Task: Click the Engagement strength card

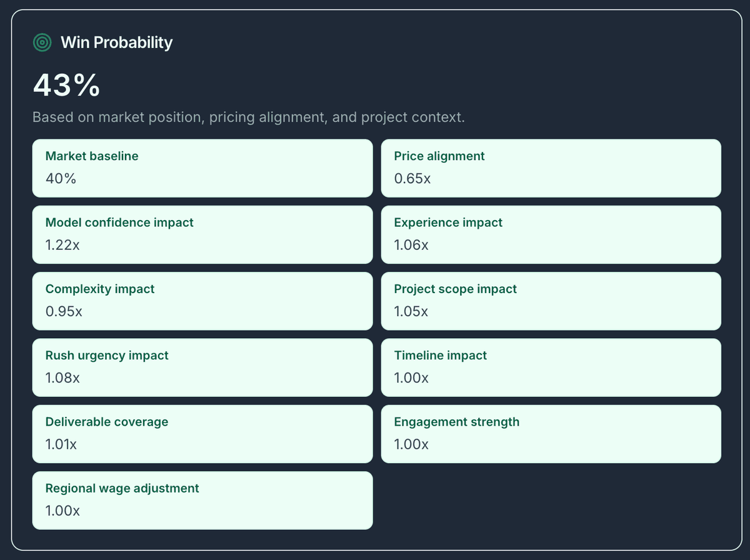Action: (x=551, y=434)
